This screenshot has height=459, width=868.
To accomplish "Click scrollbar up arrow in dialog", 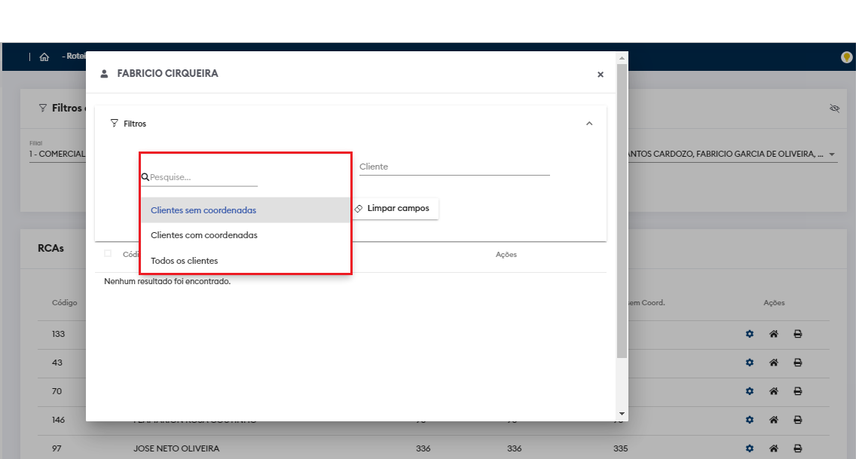I will (622, 58).
